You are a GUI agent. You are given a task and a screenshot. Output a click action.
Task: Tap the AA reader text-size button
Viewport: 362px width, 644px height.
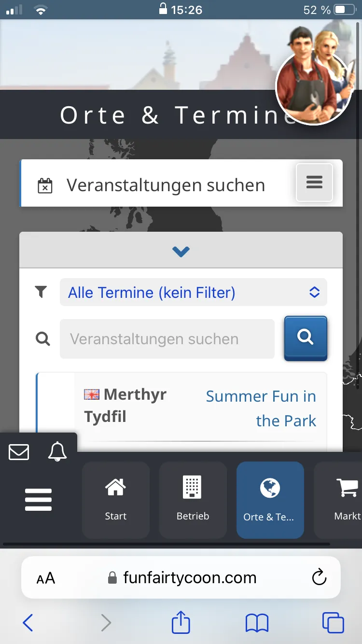pos(46,578)
